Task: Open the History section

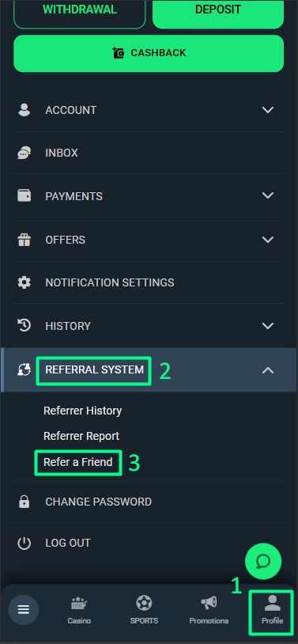Action: point(149,326)
